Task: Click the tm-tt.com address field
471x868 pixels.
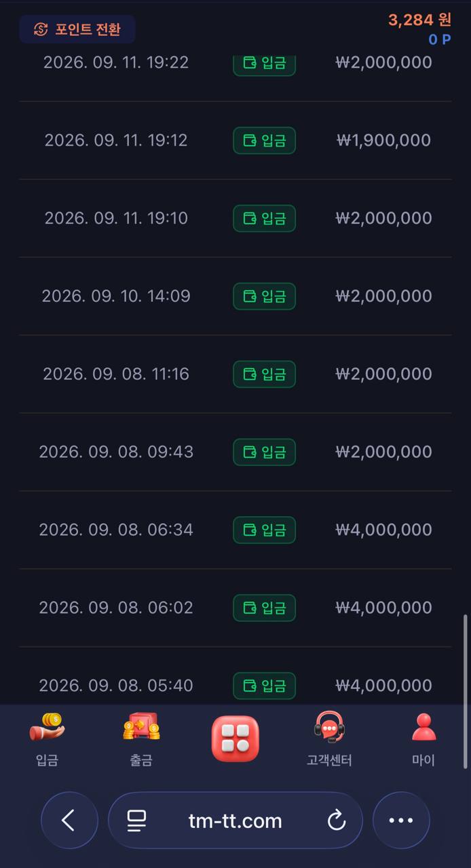Action: [235, 821]
